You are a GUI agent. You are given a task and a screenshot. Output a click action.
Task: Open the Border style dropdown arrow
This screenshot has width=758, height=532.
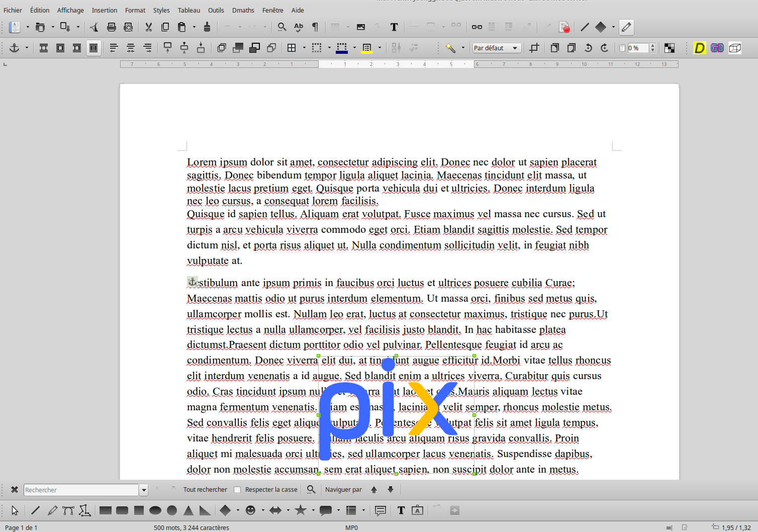pyautogui.click(x=329, y=48)
